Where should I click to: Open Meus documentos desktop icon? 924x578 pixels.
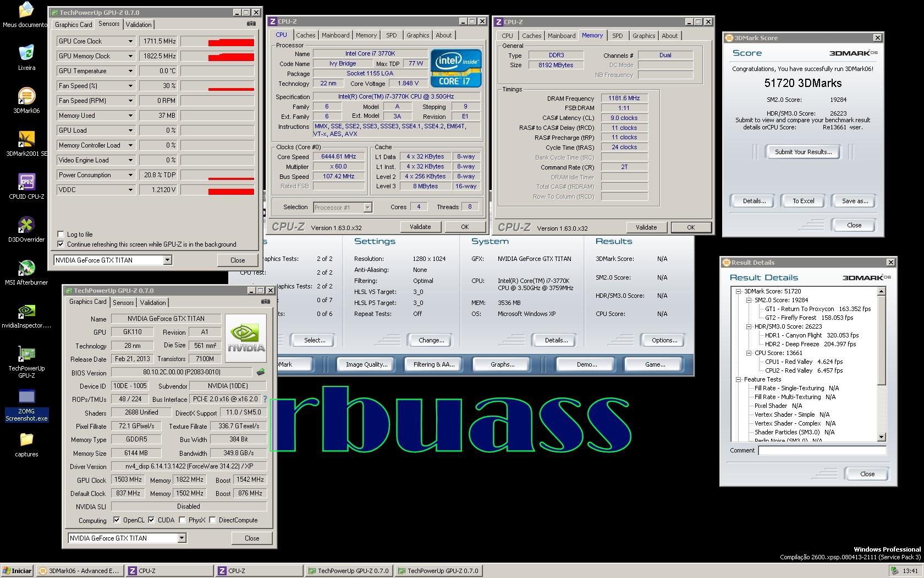[26, 15]
